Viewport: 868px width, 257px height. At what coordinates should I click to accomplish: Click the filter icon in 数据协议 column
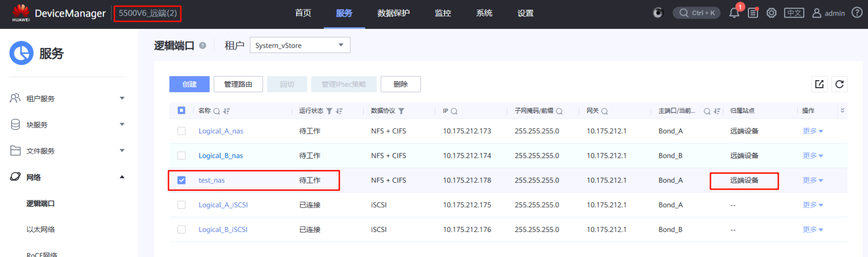coord(401,111)
